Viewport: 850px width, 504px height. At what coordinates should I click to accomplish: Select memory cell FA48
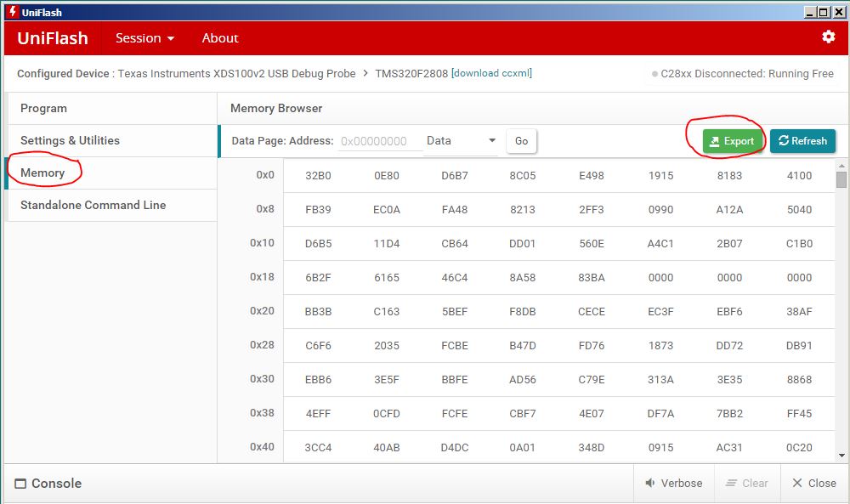[x=454, y=210]
